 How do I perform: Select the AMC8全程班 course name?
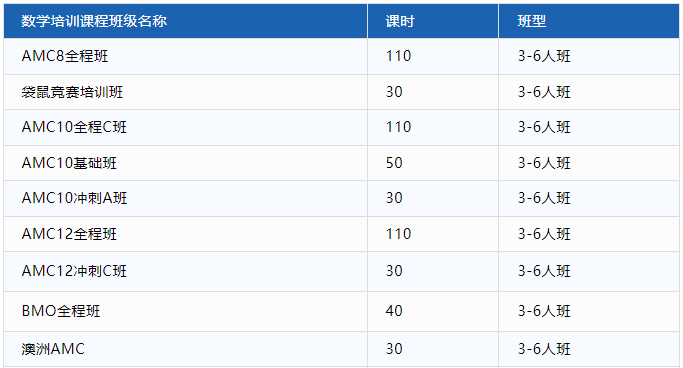click(64, 56)
